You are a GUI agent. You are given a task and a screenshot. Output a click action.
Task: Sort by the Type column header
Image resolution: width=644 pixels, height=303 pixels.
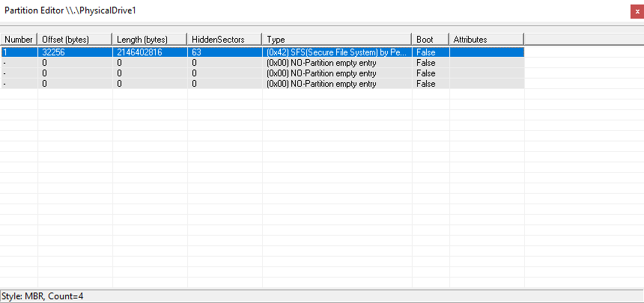tap(337, 40)
